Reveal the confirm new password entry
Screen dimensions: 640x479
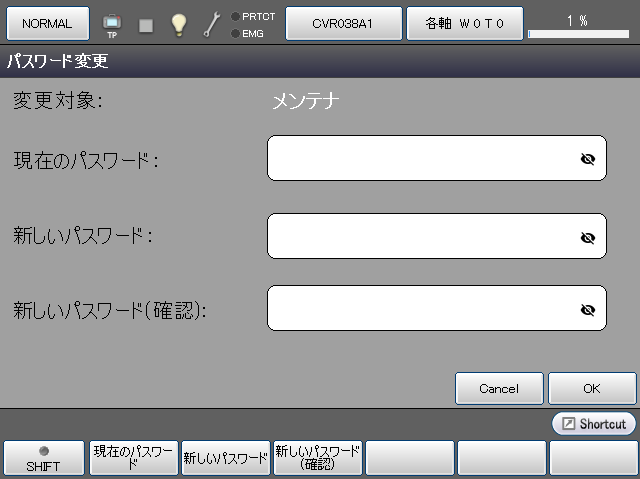point(588,309)
